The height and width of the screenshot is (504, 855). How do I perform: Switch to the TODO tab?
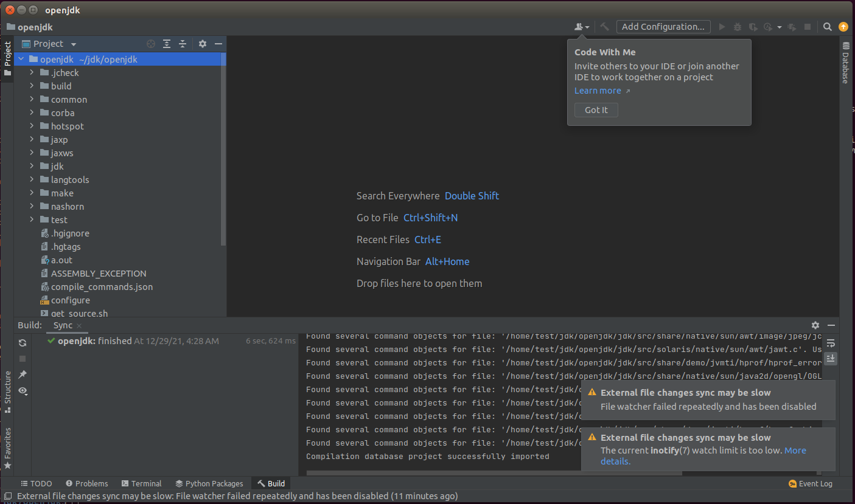pos(37,483)
